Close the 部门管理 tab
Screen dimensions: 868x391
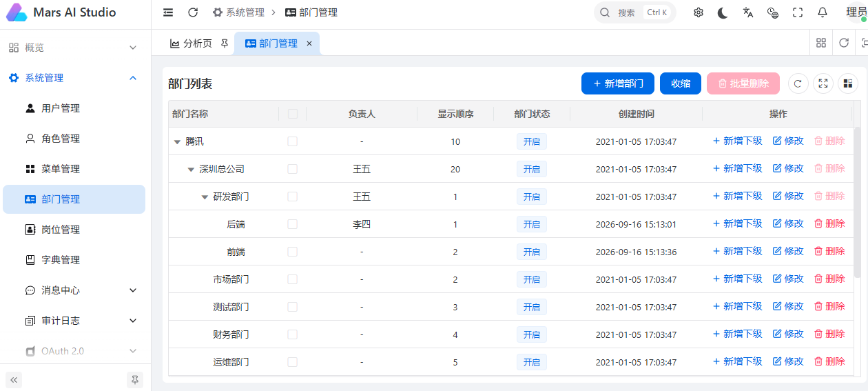click(309, 43)
